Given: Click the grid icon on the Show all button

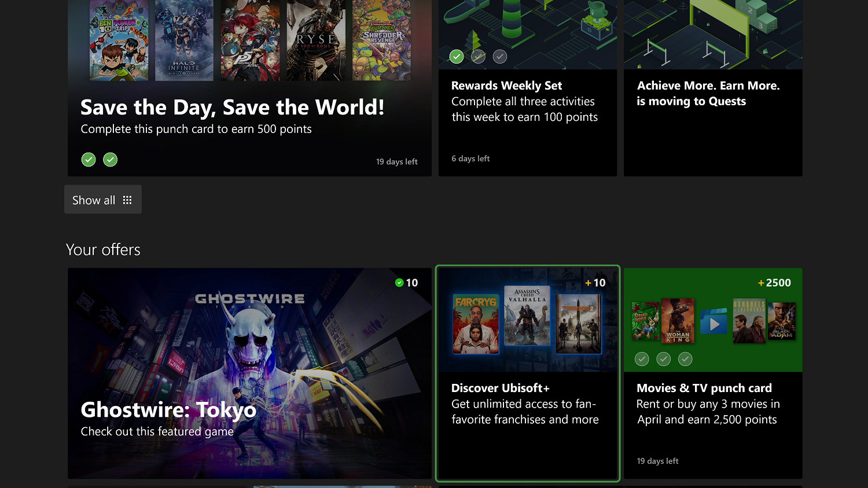Looking at the screenshot, I should point(127,199).
